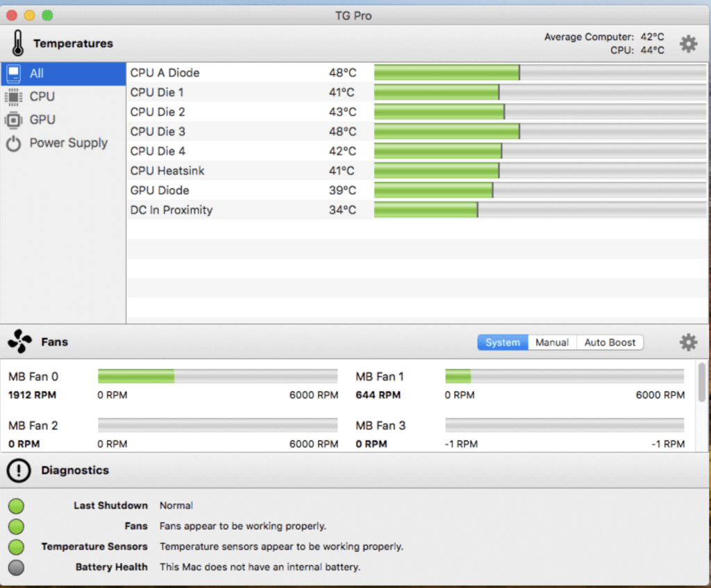The height and width of the screenshot is (588, 711).
Task: Click the MB Fan 3 speed bar
Action: pyautogui.click(x=564, y=425)
